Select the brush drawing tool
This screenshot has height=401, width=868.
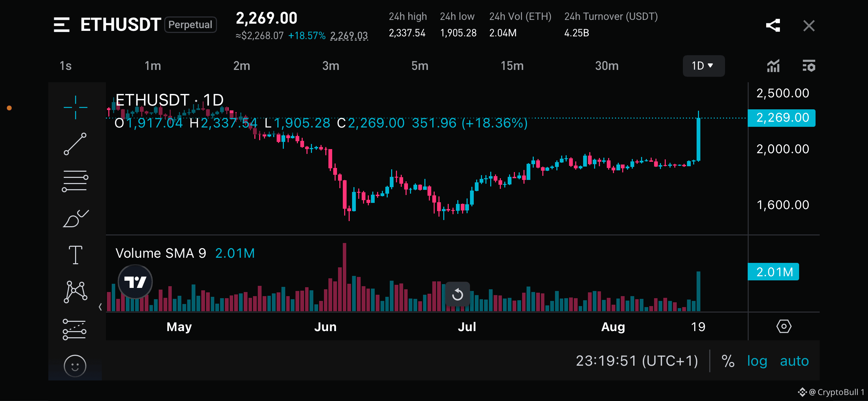(x=75, y=218)
